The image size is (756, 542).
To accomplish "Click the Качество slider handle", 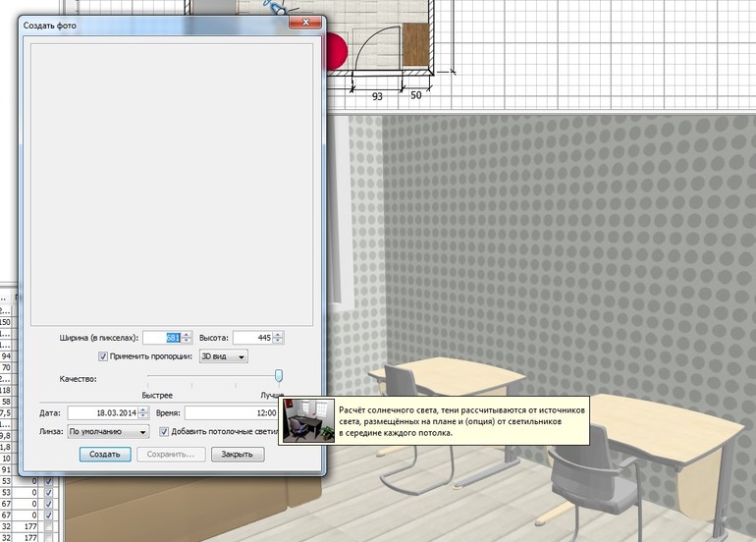I will [279, 375].
